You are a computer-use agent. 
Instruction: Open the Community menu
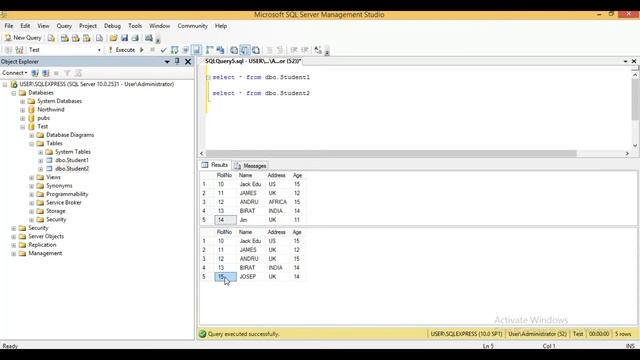[192, 26]
